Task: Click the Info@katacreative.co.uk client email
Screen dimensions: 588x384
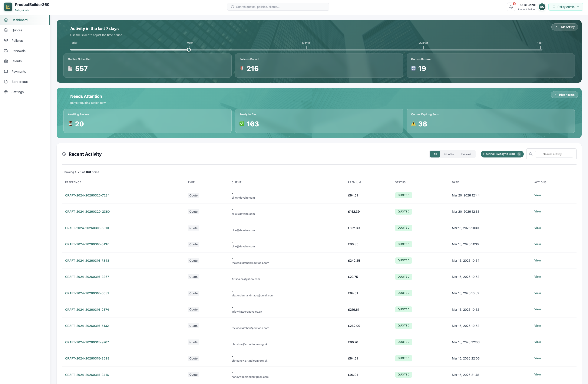Action: tap(247, 312)
